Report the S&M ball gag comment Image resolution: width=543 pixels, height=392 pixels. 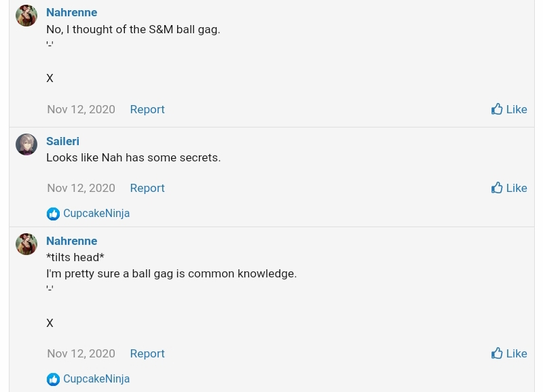[x=147, y=109]
